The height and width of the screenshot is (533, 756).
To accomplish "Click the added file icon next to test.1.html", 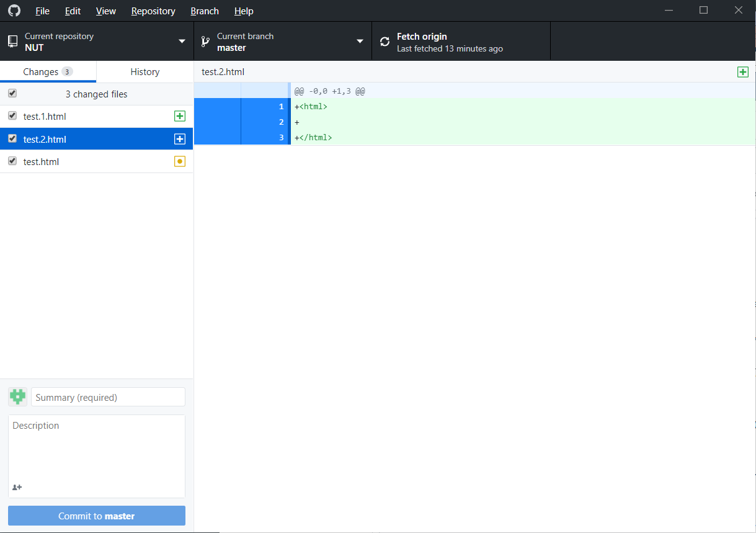I will point(179,116).
